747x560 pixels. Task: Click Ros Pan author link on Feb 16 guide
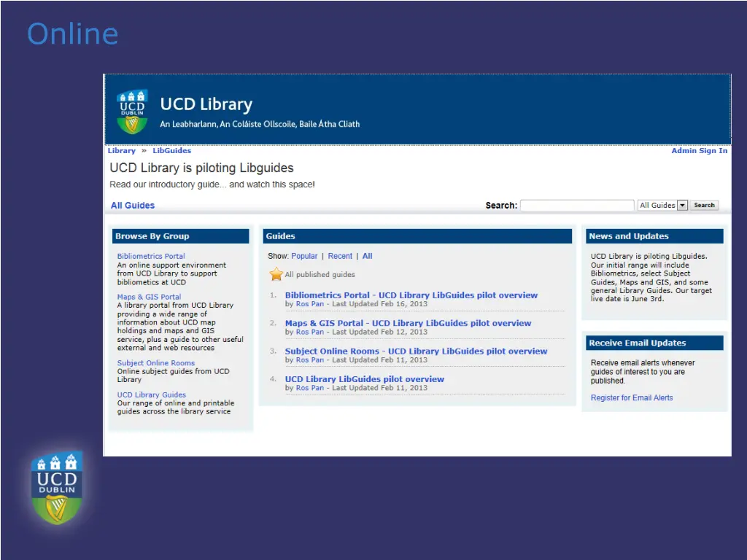(x=309, y=304)
